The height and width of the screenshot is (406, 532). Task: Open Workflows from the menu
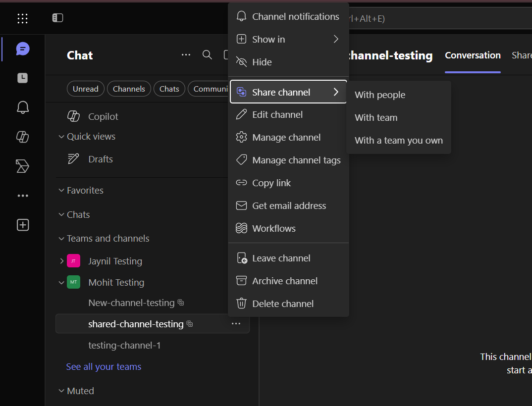pos(288,228)
